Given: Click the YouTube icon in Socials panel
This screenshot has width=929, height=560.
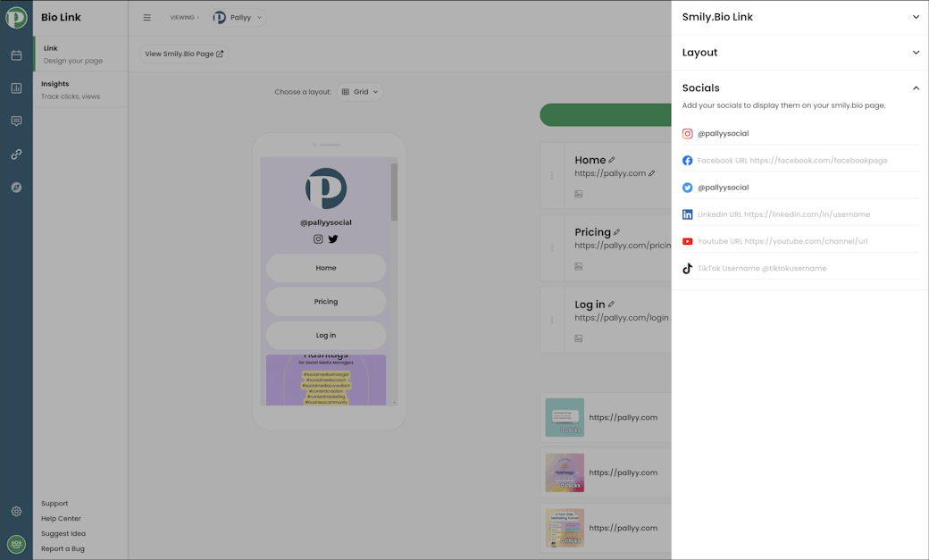Looking at the screenshot, I should [x=687, y=240].
